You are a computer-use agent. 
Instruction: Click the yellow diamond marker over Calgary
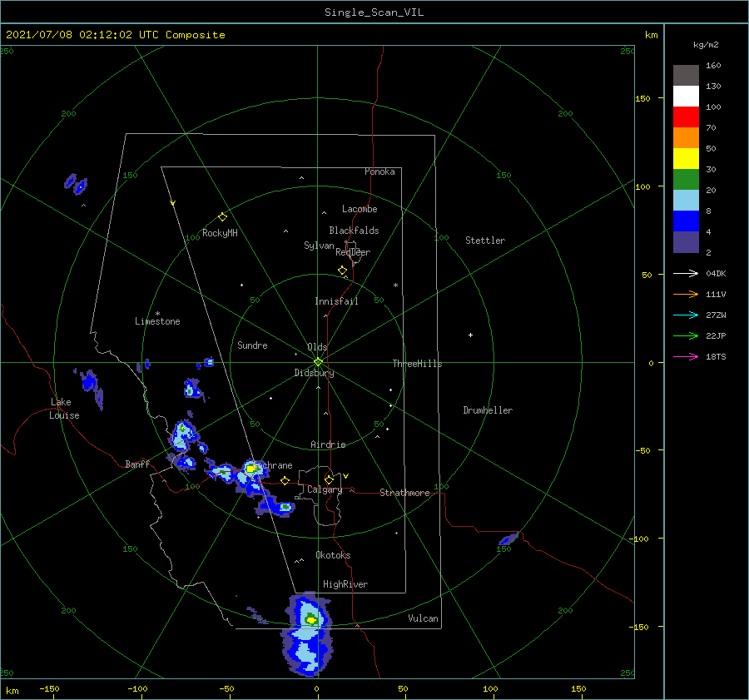click(x=329, y=479)
